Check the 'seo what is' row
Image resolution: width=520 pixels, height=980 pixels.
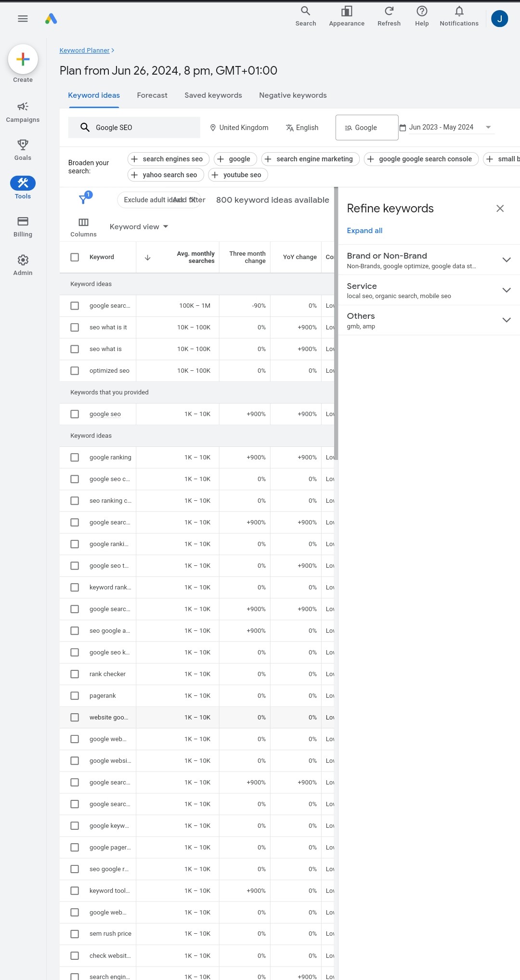75,349
